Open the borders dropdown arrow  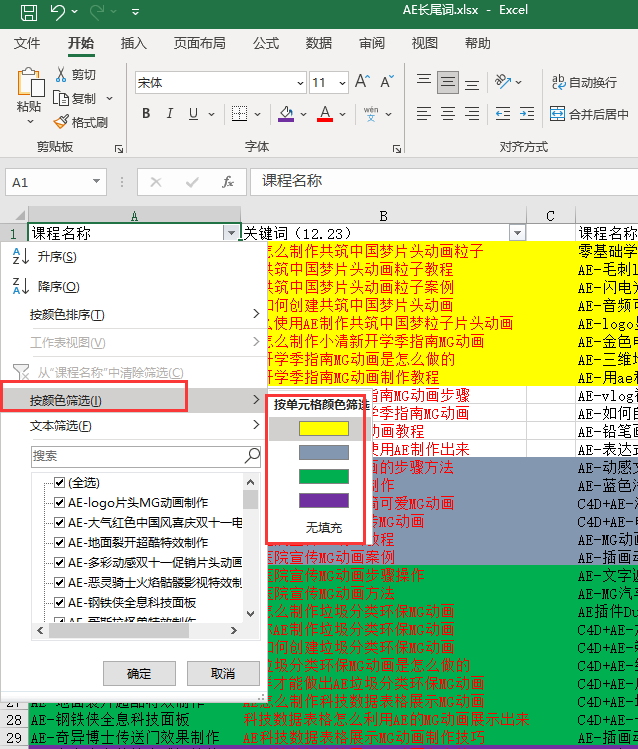(x=257, y=114)
